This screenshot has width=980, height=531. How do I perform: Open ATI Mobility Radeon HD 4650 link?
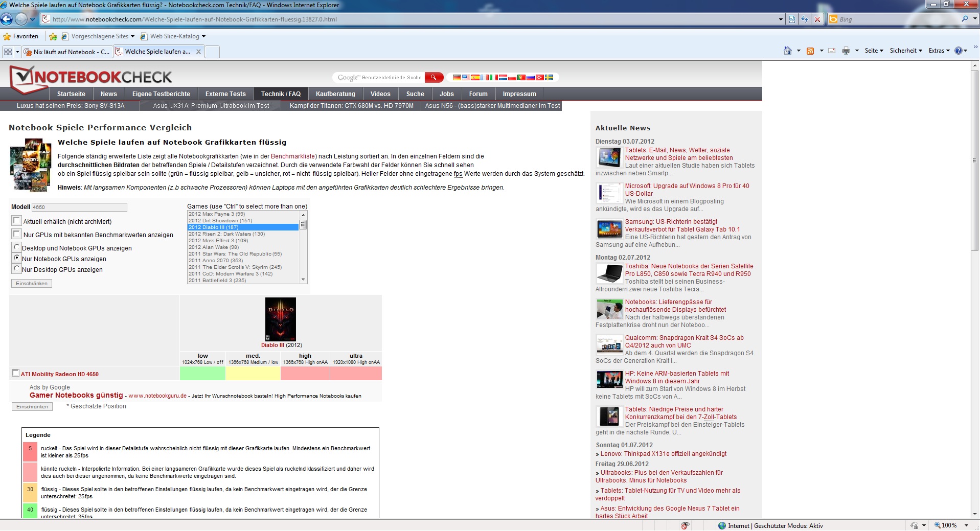coord(60,374)
